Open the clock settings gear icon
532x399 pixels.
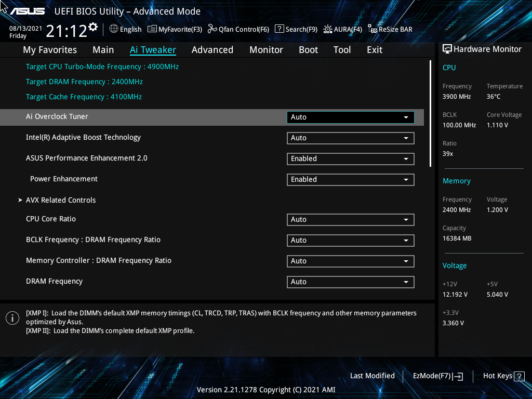coord(92,27)
